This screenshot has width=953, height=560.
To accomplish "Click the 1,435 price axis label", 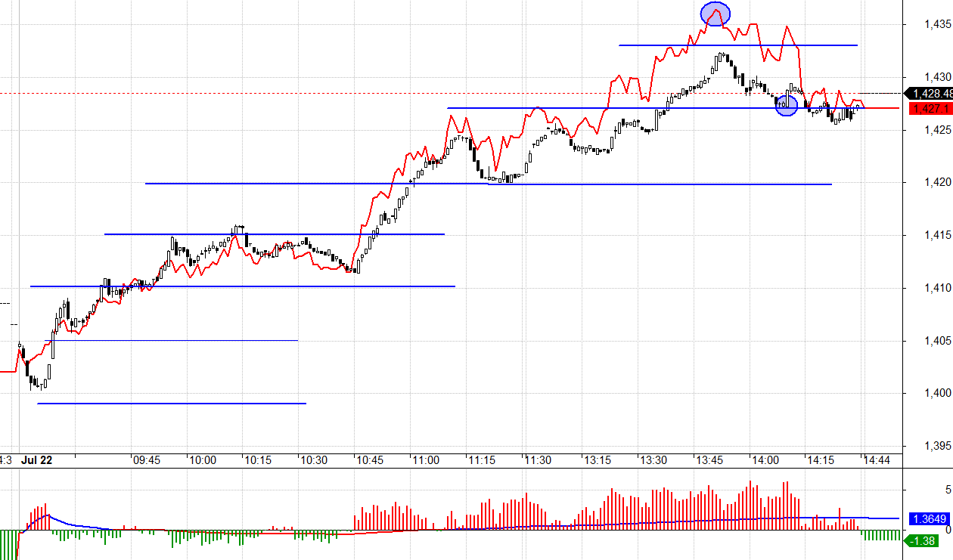I will [x=938, y=24].
